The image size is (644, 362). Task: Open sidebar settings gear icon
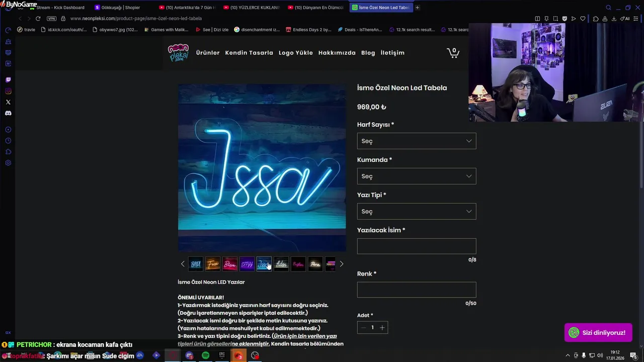[x=8, y=163]
